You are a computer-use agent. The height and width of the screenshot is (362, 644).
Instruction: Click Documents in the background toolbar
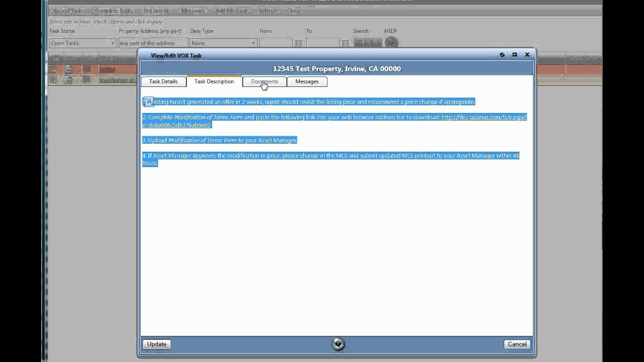point(157,11)
